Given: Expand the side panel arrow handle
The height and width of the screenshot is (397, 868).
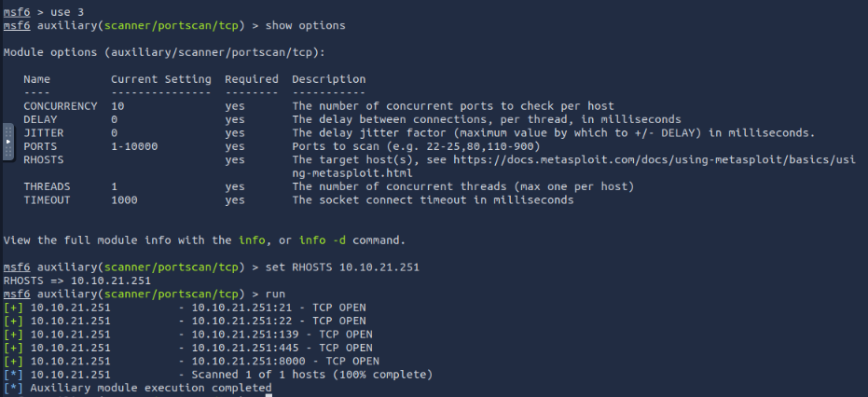Looking at the screenshot, I should click(7, 142).
